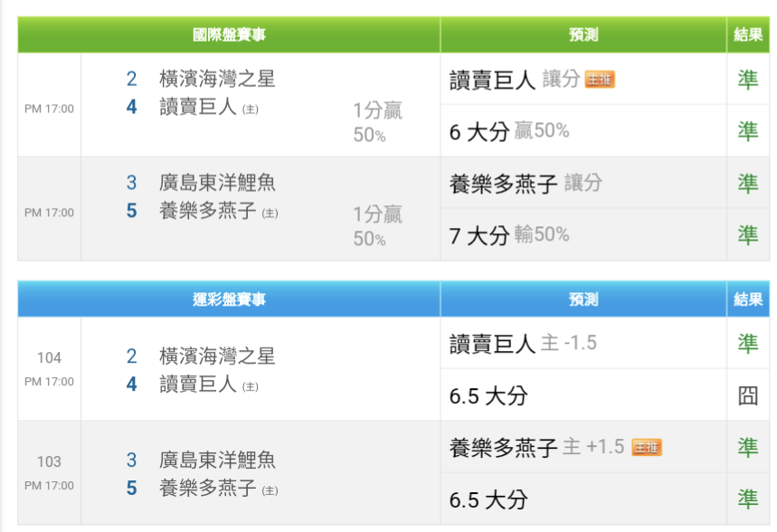Click the orange 主推 badge beside 讀賣巨人 讓分
Image resolution: width=777 pixels, height=532 pixels.
coord(600,80)
